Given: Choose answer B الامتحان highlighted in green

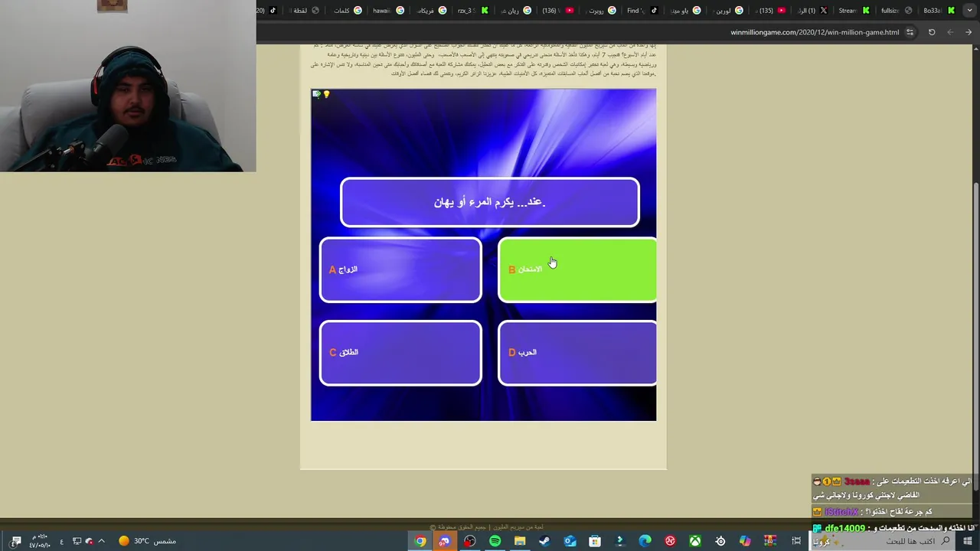Looking at the screenshot, I should click(x=577, y=269).
